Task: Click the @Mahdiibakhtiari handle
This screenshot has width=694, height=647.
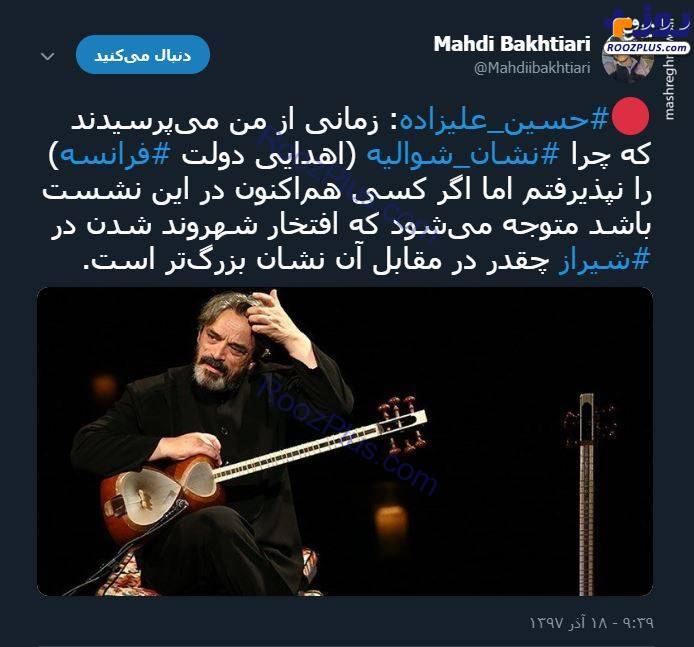Action: tap(532, 68)
